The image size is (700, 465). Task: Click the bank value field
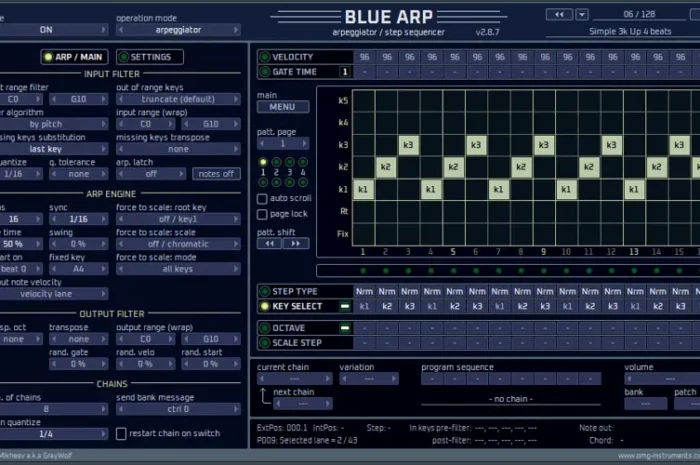coord(646,404)
